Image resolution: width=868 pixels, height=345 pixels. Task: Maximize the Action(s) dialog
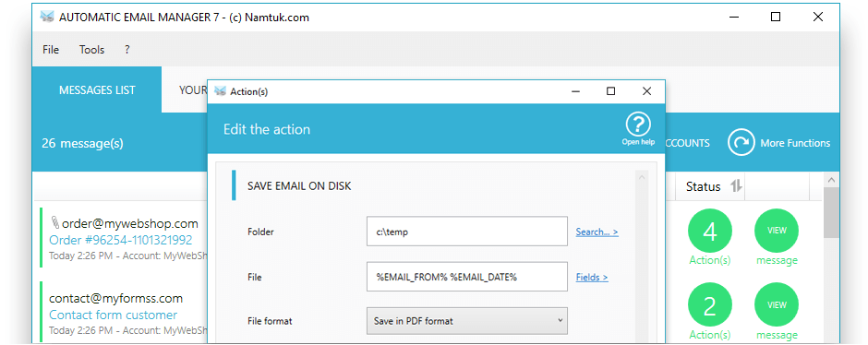pyautogui.click(x=610, y=91)
